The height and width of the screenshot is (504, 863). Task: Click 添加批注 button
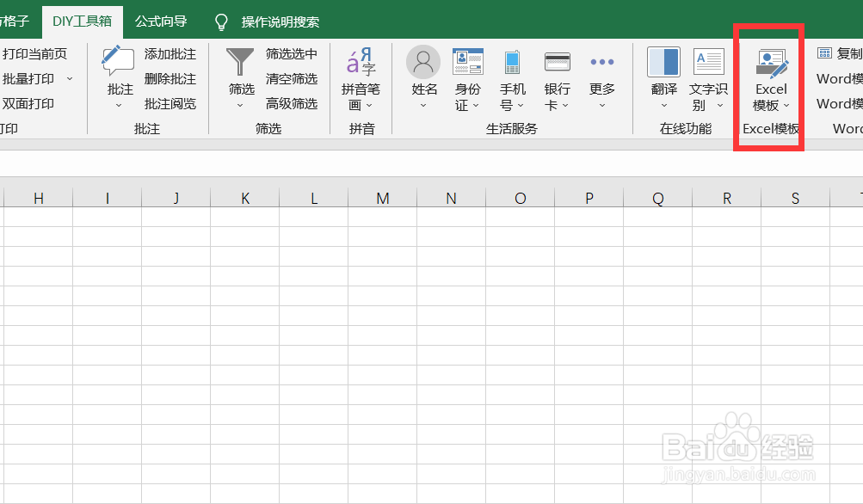[x=170, y=54]
